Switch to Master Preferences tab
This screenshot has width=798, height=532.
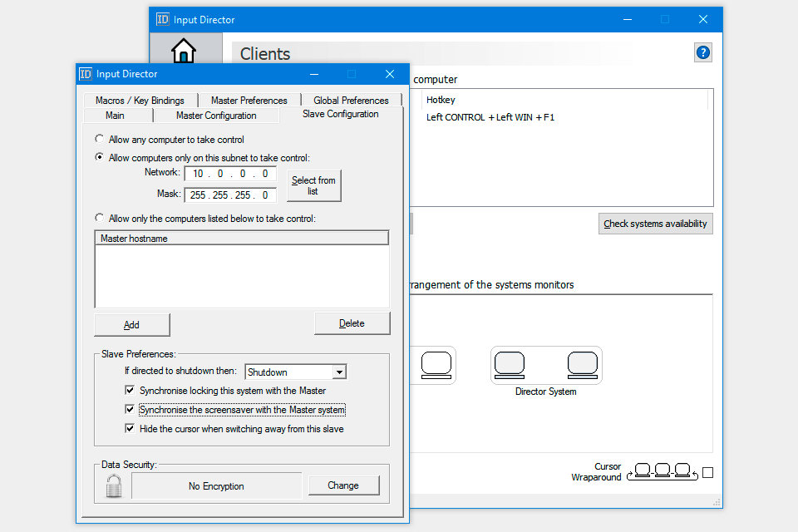pos(249,101)
